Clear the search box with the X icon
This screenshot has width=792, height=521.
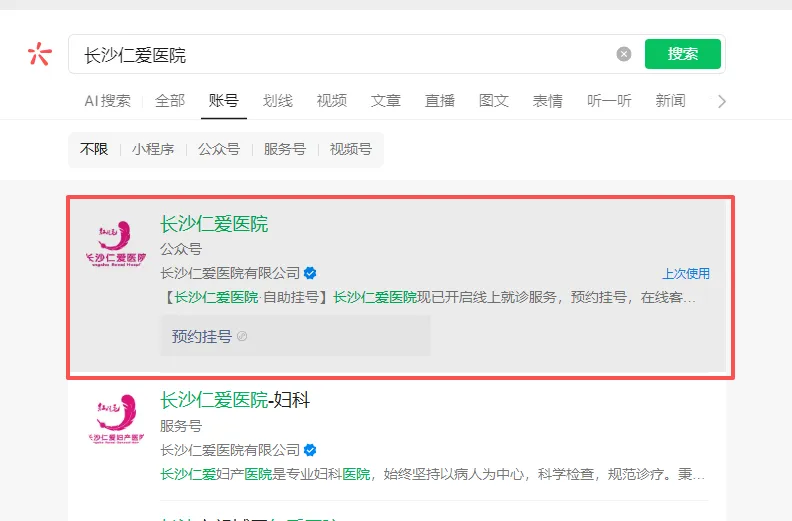[624, 54]
